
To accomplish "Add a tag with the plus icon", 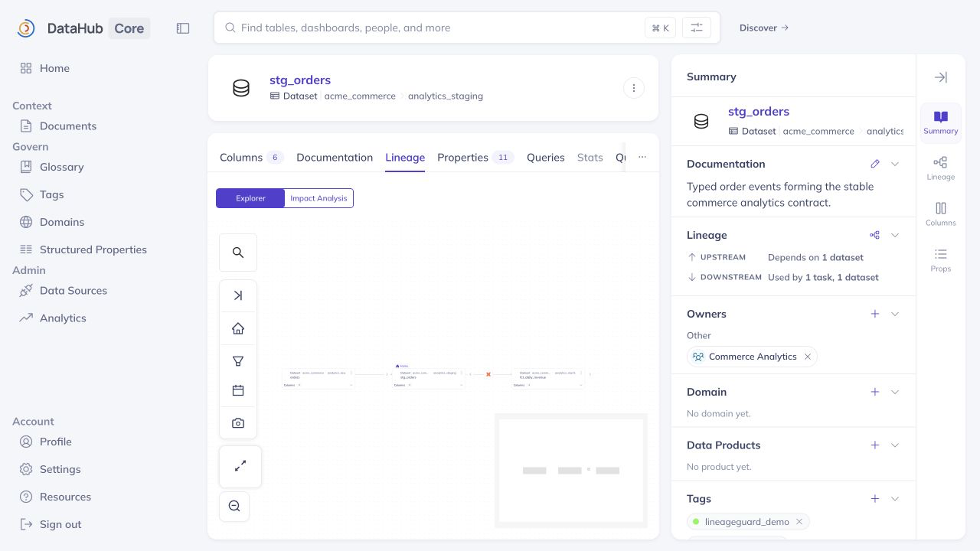I will coord(875,499).
